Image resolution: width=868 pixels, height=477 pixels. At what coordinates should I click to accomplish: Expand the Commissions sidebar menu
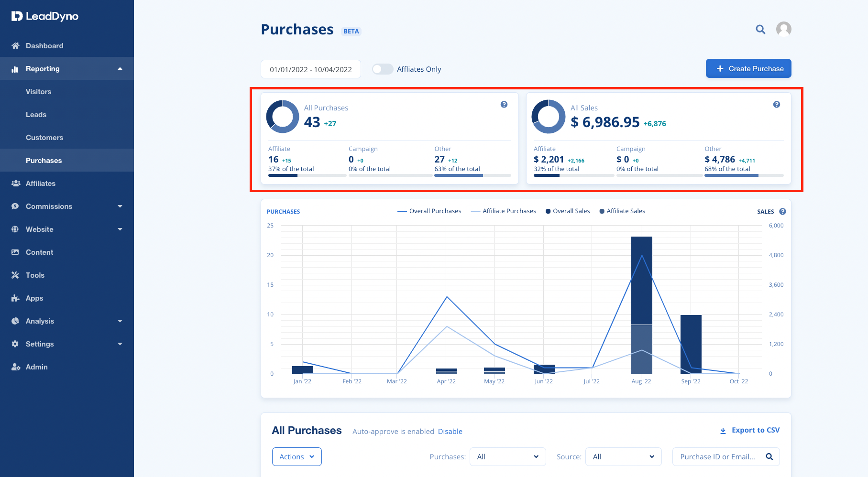67,206
